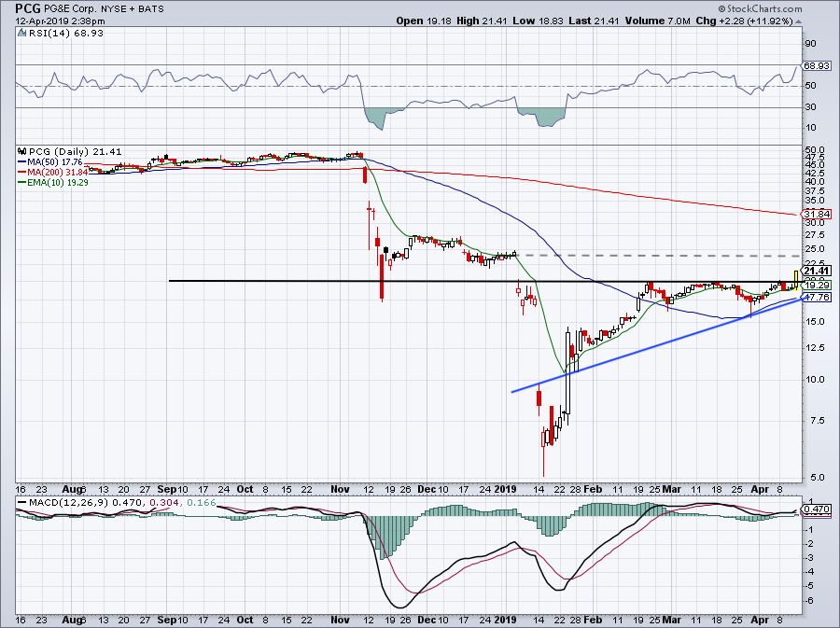The image size is (840, 628).
Task: Click the 'EMA(10) 19.29' legend text
Action: 57,183
